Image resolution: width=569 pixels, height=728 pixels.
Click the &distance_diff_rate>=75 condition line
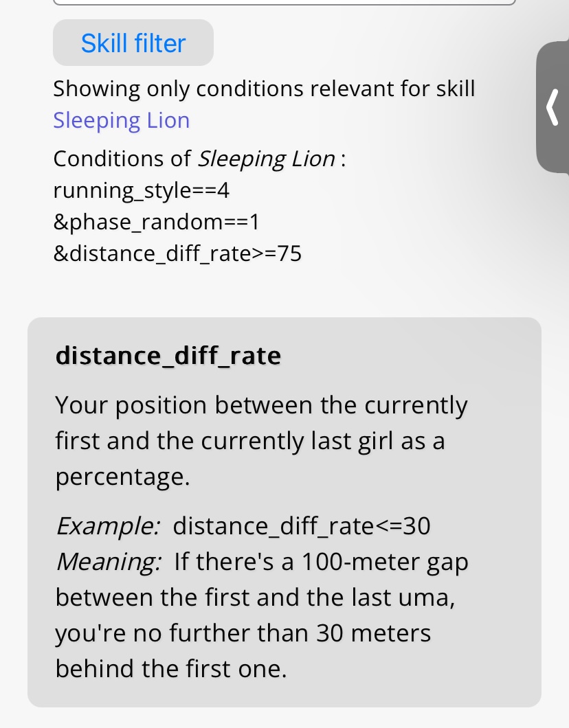click(x=177, y=253)
